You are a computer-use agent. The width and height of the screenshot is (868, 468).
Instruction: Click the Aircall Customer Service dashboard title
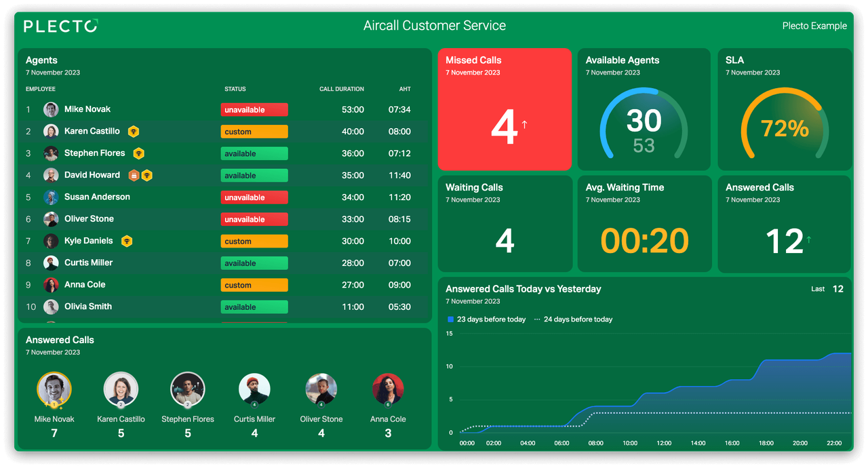(x=435, y=26)
